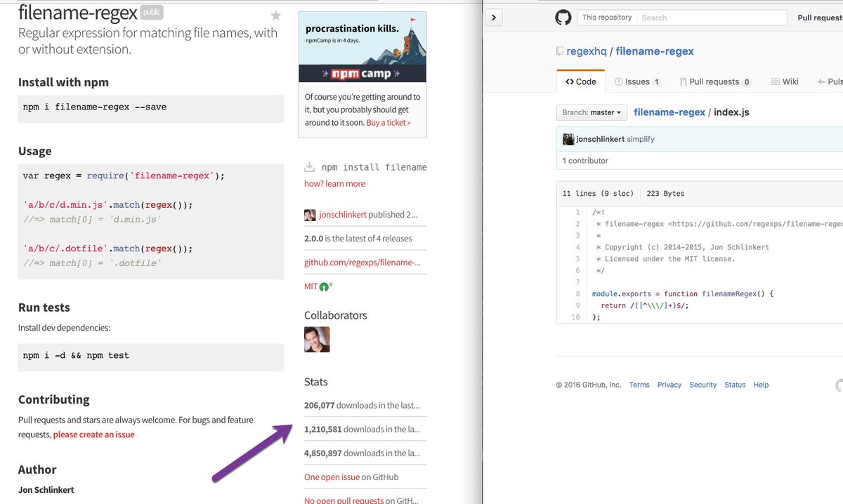
Task: Click the 2.0.0 latest release text
Action: pos(358,239)
